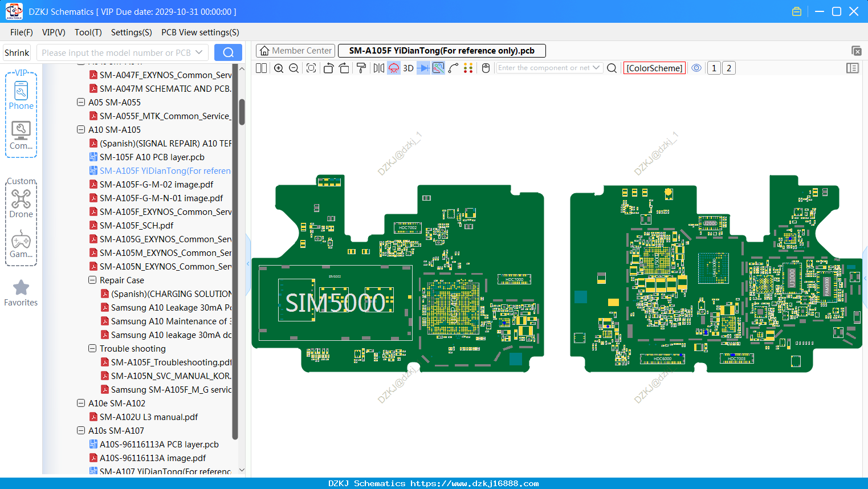868x489 pixels.
Task: Click the Shrink button
Action: click(17, 52)
